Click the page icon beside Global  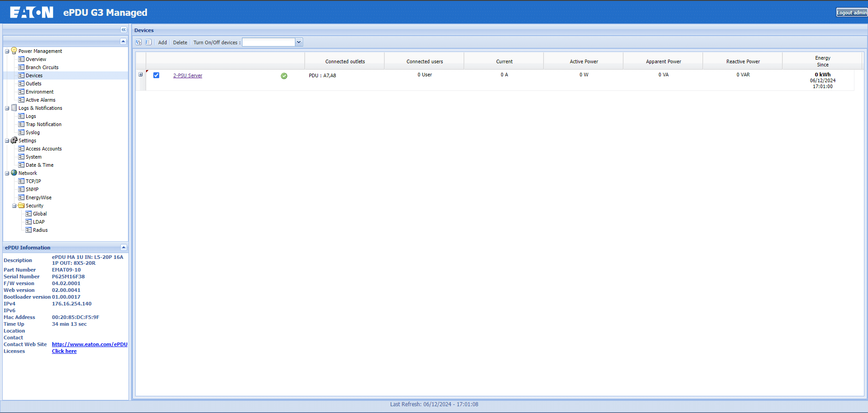(x=28, y=214)
